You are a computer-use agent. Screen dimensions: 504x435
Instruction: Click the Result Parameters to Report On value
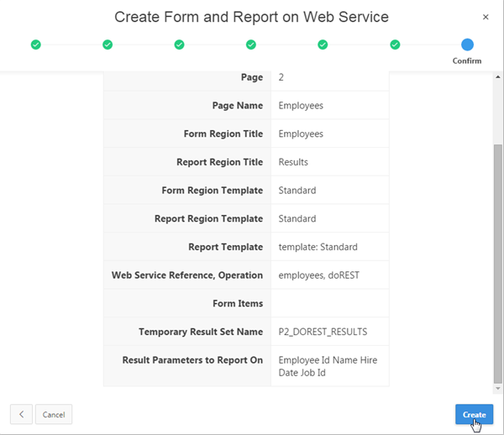[x=328, y=366]
